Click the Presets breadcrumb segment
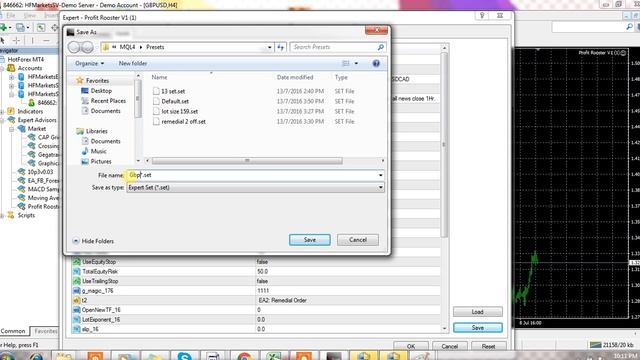Screen dimensions: 640x360 pos(155,47)
